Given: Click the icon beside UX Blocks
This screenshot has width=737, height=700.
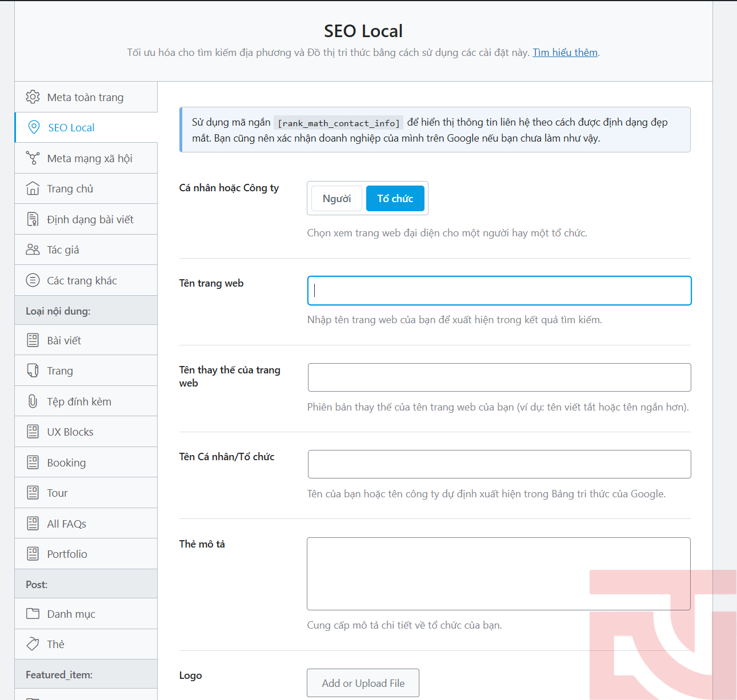Looking at the screenshot, I should point(33,432).
